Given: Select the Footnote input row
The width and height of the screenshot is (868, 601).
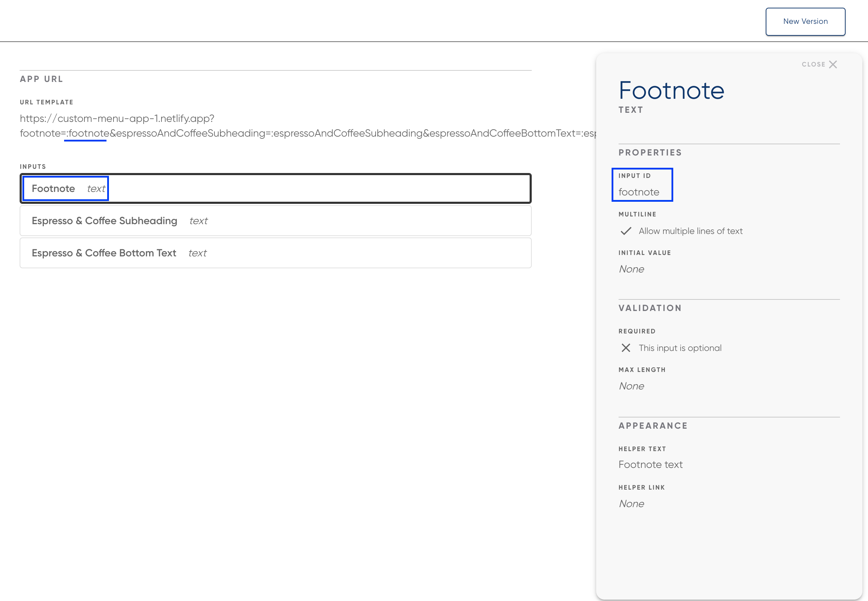Looking at the screenshot, I should pyautogui.click(x=275, y=188).
